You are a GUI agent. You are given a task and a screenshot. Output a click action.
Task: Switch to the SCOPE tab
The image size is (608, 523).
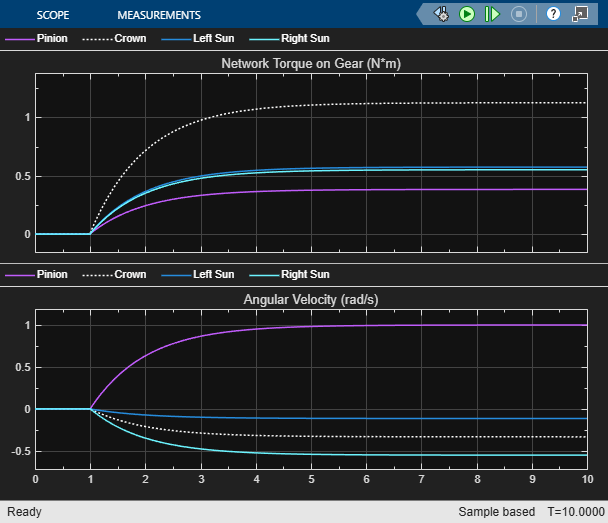(53, 15)
